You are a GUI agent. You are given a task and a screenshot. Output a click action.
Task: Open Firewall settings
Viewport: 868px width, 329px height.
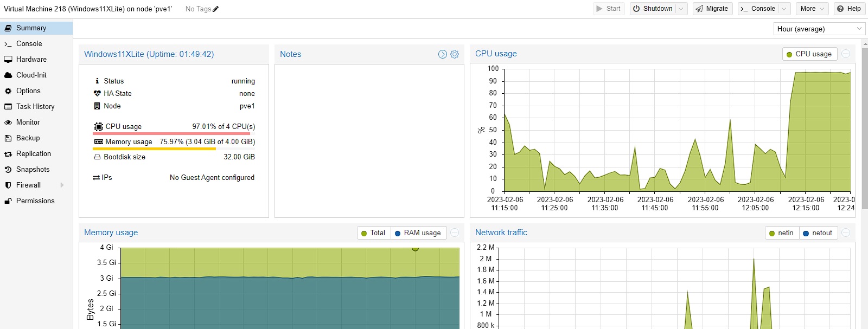[36, 185]
